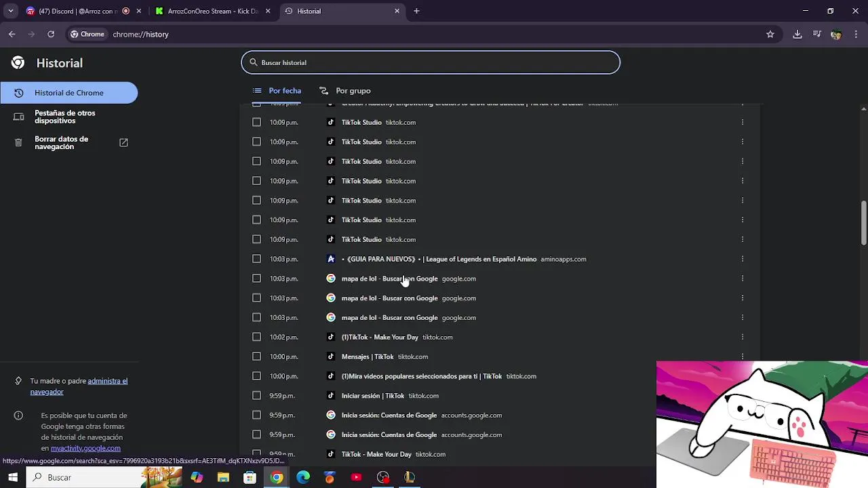
Task: Go back with the browser back arrow
Action: tap(12, 34)
